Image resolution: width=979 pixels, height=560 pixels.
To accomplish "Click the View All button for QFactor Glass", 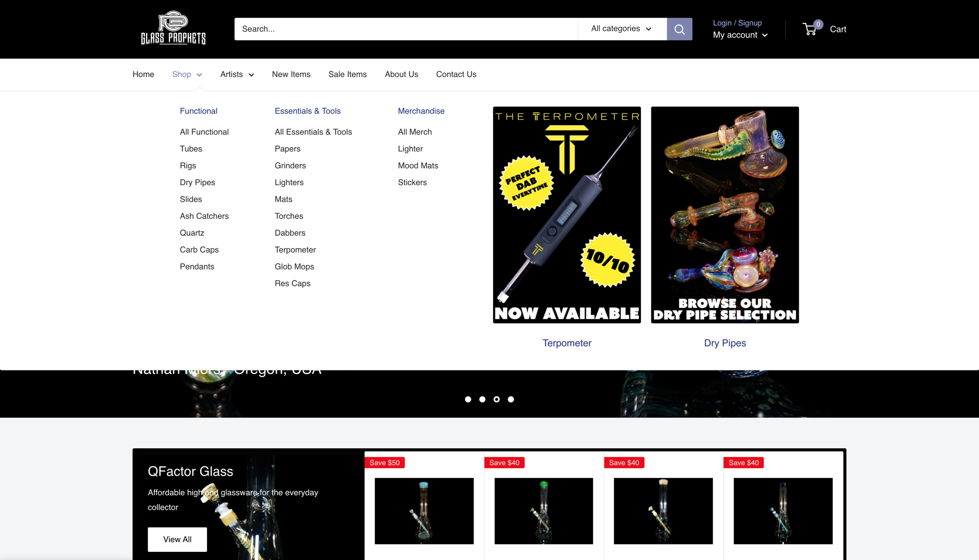I will pos(177,540).
